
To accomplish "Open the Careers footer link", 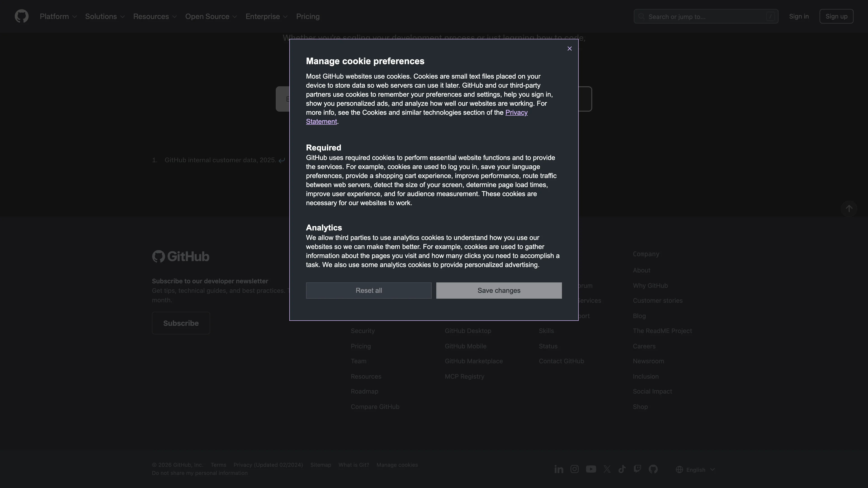I will 644,346.
